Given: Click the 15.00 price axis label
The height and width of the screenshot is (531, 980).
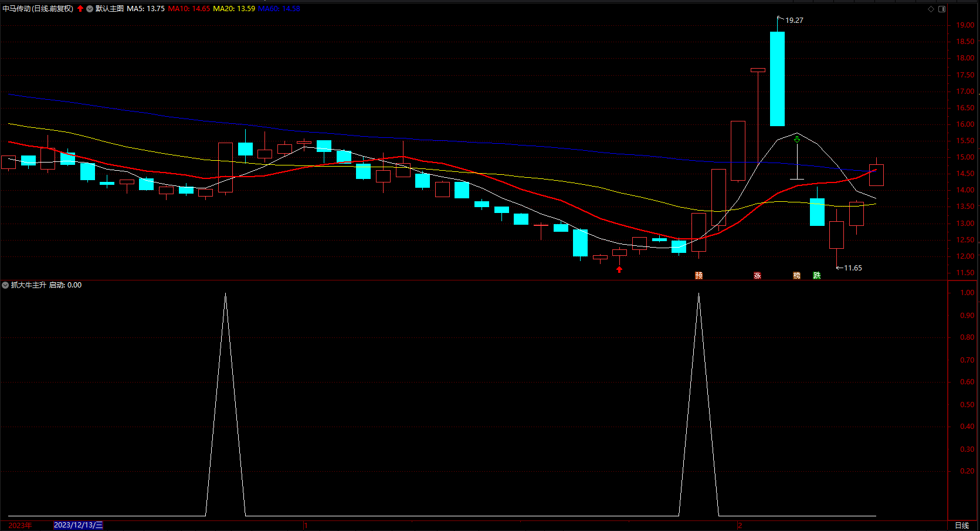Looking at the screenshot, I should 965,157.
